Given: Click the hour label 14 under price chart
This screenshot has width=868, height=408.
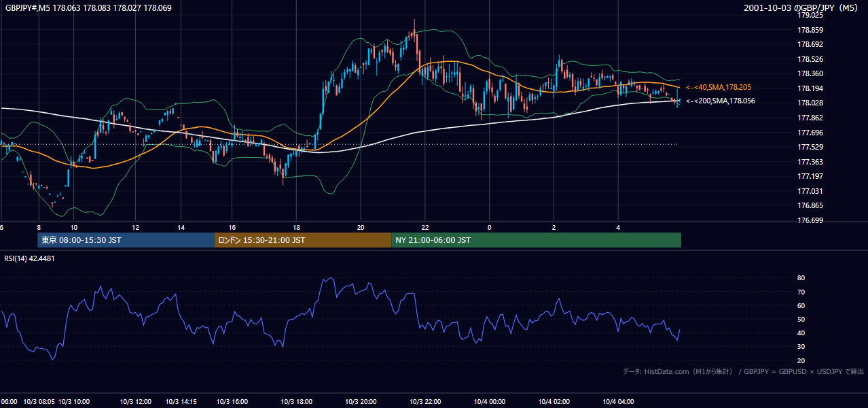Looking at the screenshot, I should (181, 227).
